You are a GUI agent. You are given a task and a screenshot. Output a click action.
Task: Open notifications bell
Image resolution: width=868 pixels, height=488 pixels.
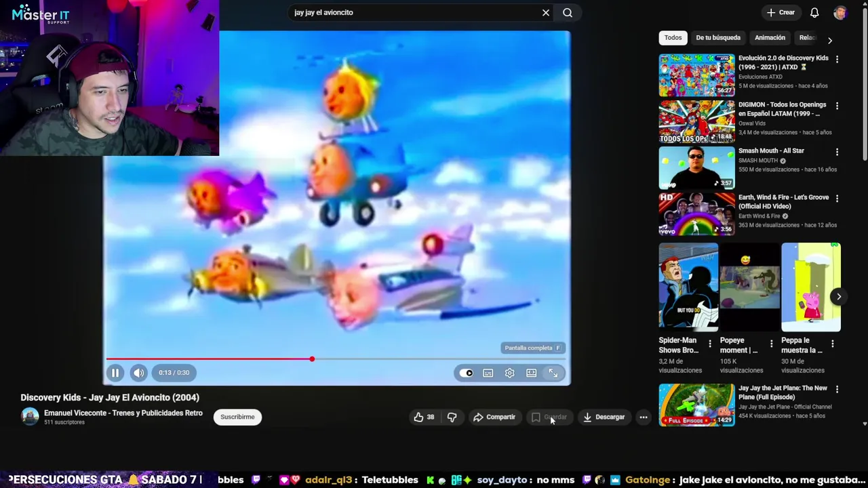(814, 12)
